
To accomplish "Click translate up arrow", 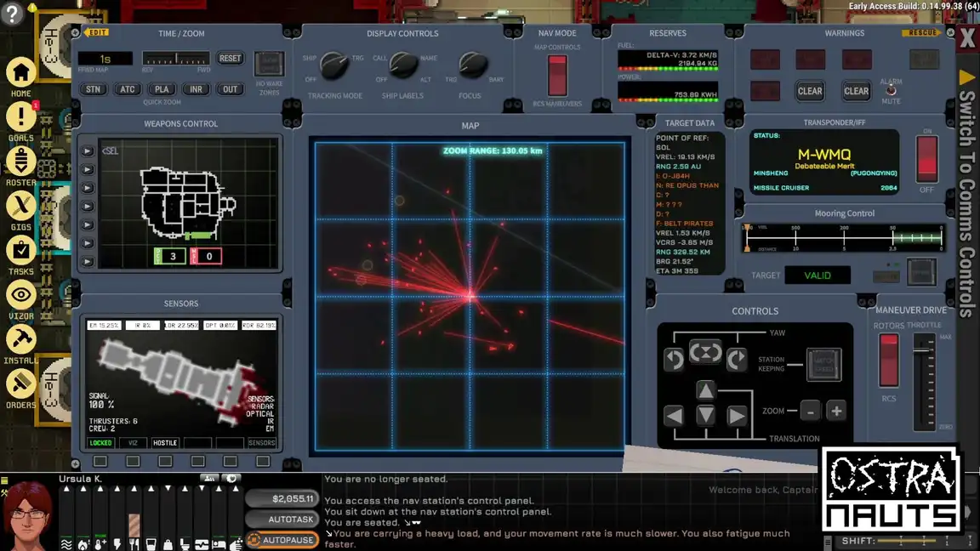I will point(705,391).
